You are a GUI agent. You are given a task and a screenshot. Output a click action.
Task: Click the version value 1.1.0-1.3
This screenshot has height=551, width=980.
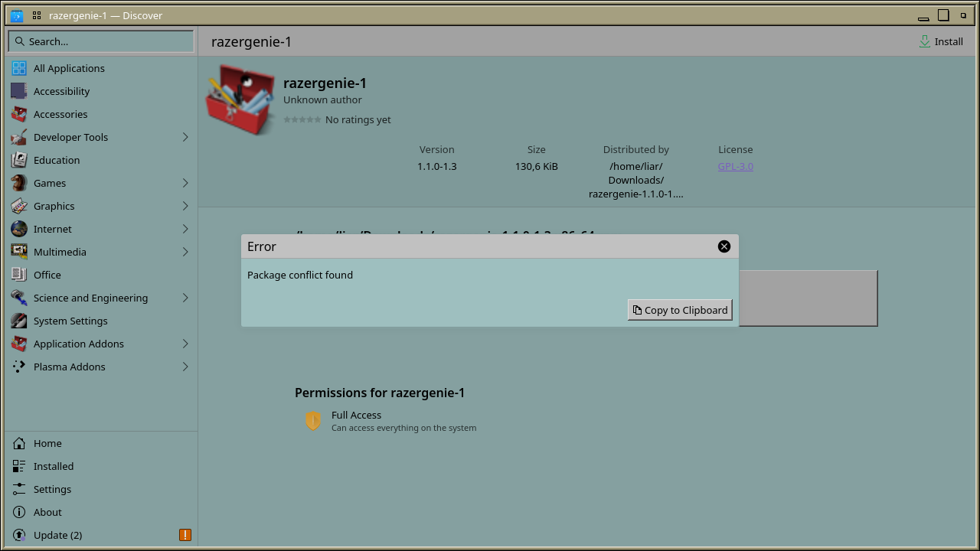437,166
